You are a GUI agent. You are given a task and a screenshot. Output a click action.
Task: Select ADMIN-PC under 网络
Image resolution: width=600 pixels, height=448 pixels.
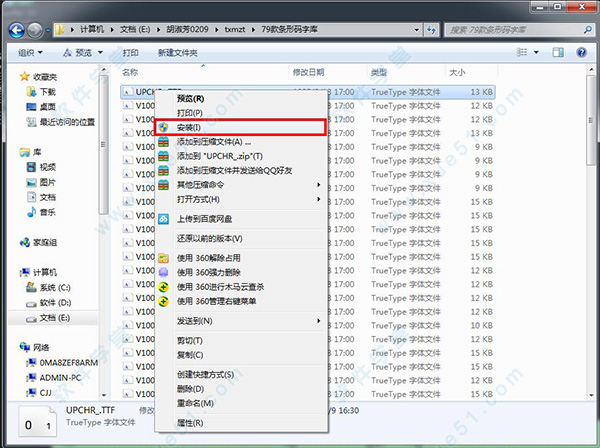click(x=54, y=378)
